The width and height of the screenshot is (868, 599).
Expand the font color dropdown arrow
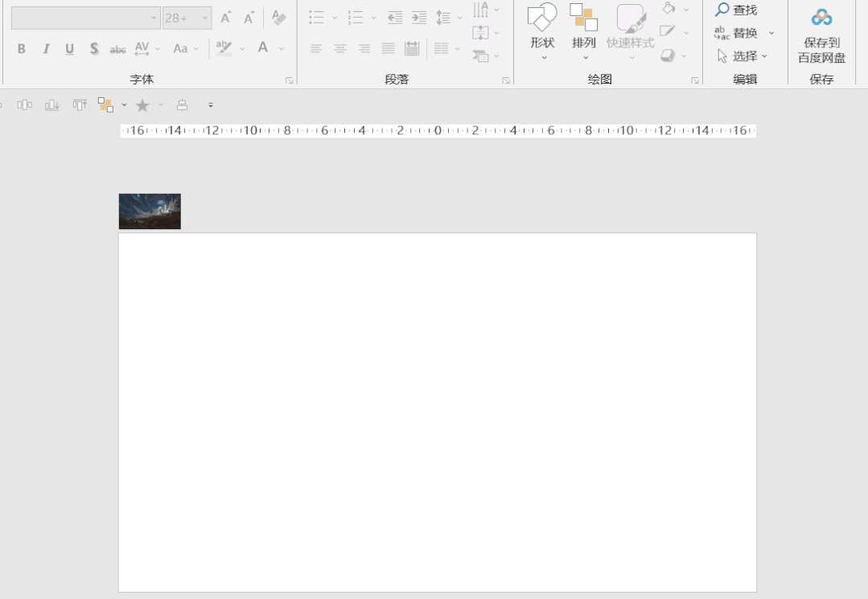[x=282, y=49]
